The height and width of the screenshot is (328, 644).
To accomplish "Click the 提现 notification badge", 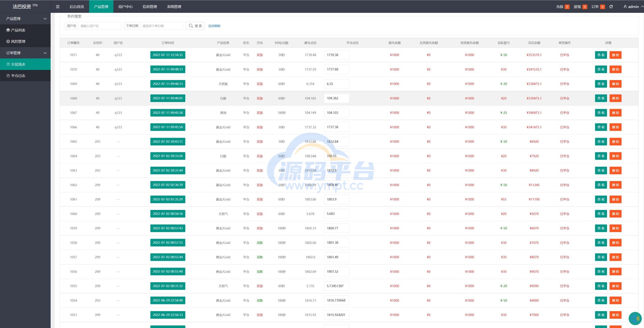I will [585, 7].
